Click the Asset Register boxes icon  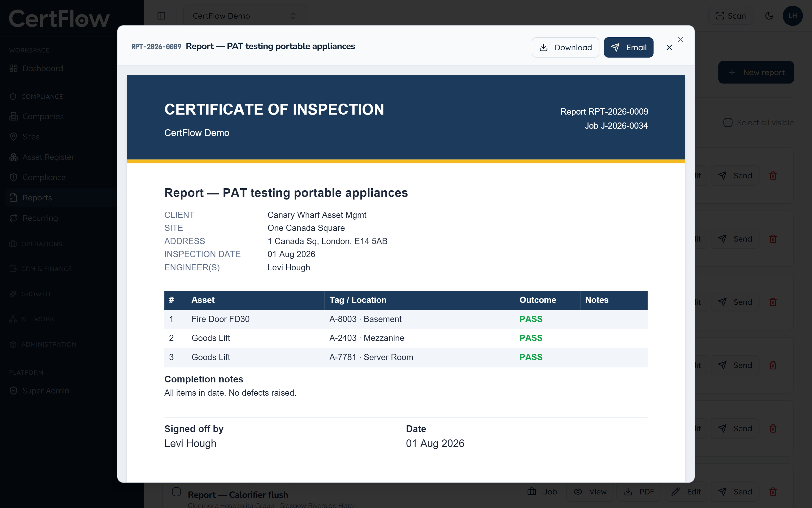point(14,157)
